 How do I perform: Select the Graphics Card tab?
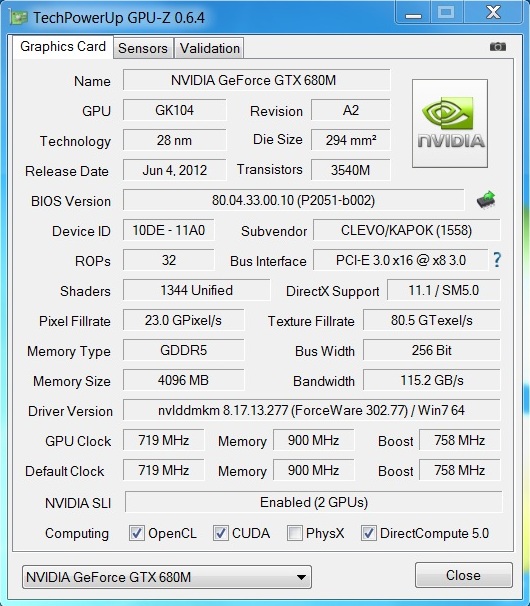pos(63,47)
